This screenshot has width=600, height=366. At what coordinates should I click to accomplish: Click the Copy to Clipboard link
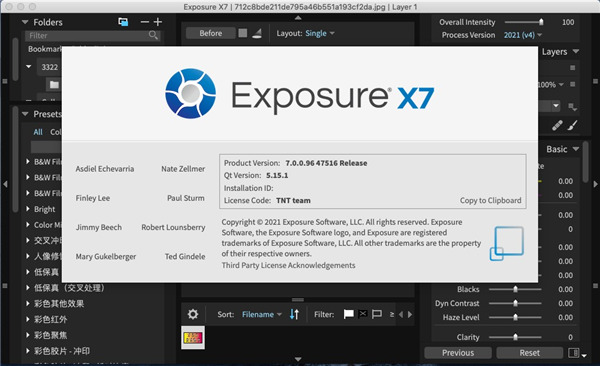click(x=491, y=201)
